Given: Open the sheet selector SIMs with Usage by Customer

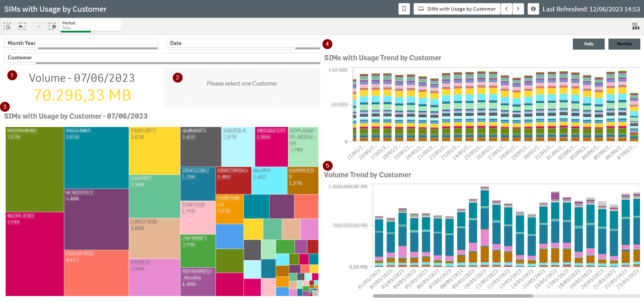Looking at the screenshot, I should (457, 9).
